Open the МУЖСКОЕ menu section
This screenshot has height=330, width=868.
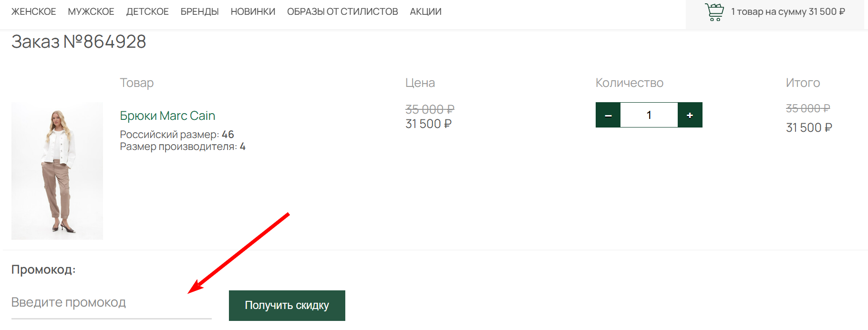click(x=91, y=11)
